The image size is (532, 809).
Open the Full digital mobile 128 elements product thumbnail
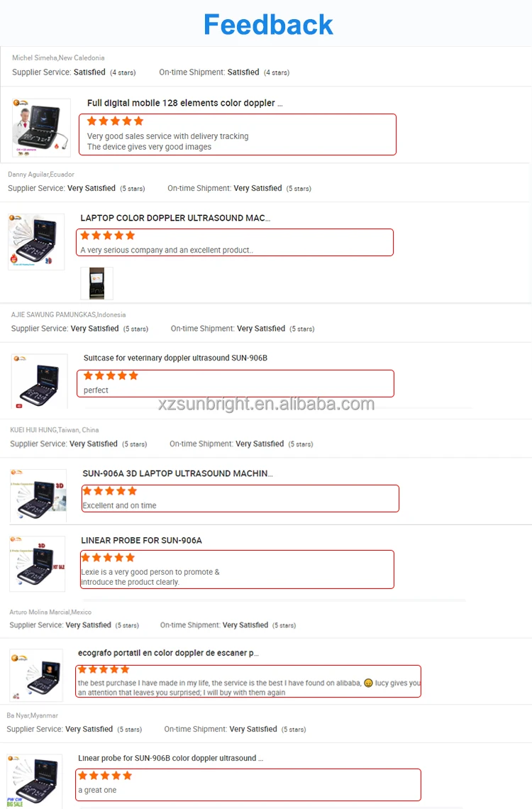(x=41, y=128)
